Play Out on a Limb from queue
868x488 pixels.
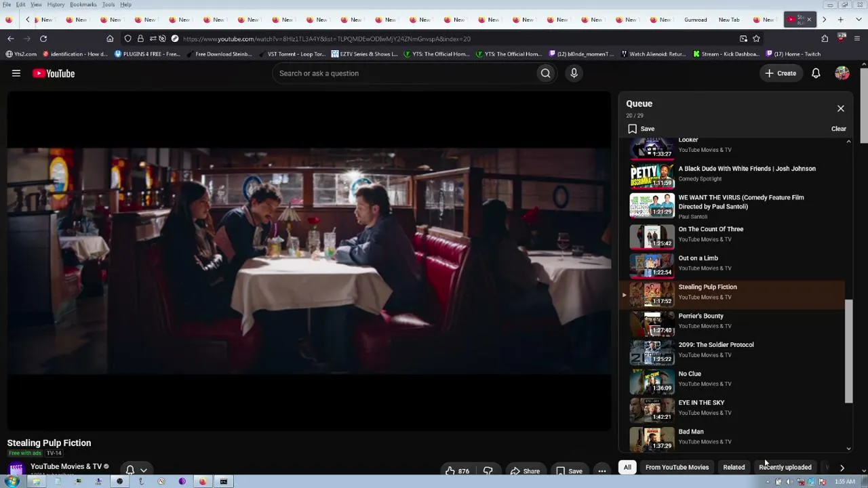(732, 265)
